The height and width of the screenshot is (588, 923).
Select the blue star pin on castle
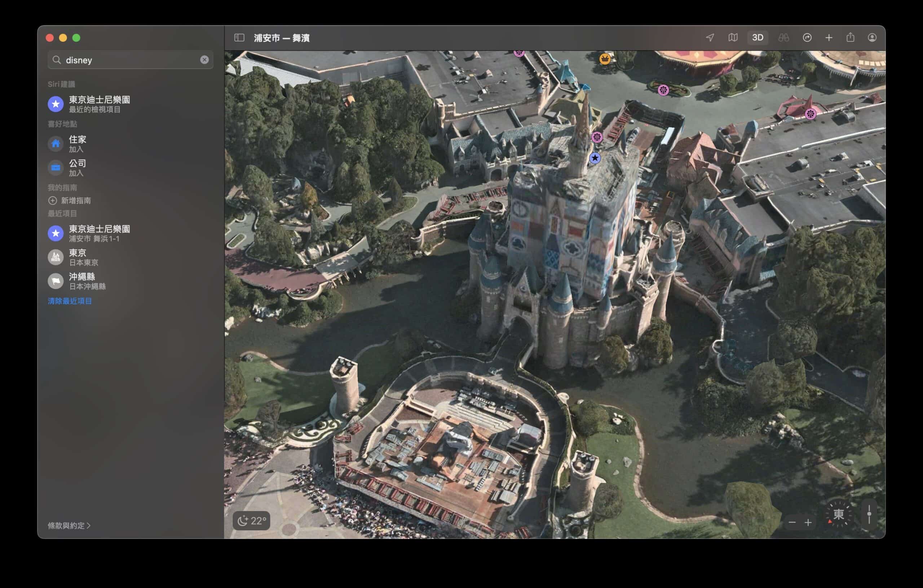(x=595, y=158)
